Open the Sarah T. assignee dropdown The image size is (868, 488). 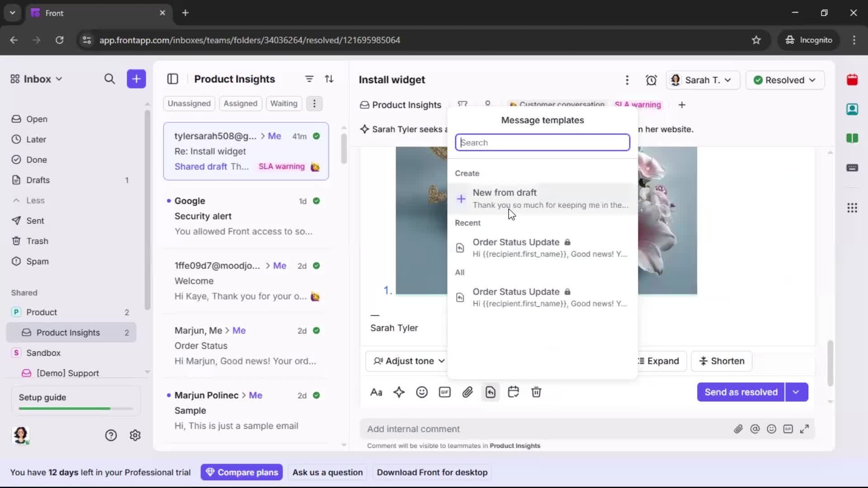point(703,80)
